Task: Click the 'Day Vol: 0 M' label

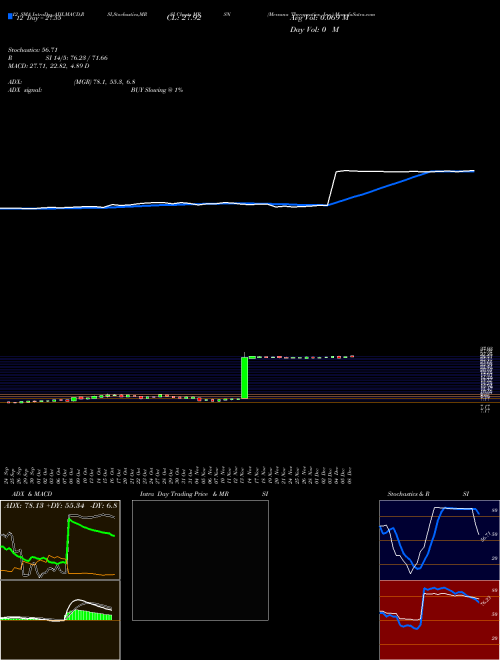Action: point(314,30)
